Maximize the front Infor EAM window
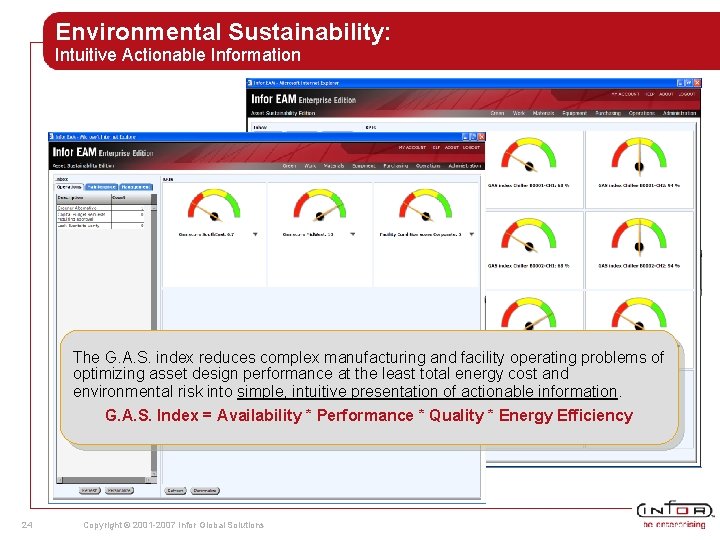720x540 pixels. click(473, 137)
